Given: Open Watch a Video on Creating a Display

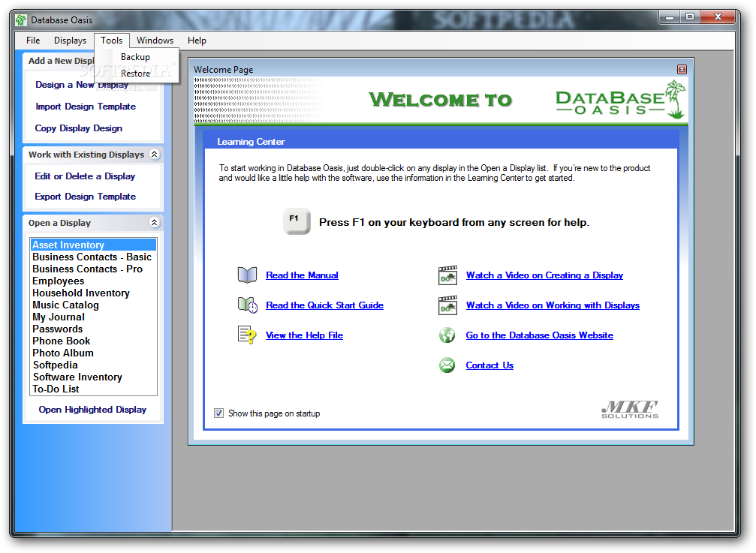Looking at the screenshot, I should tap(544, 275).
